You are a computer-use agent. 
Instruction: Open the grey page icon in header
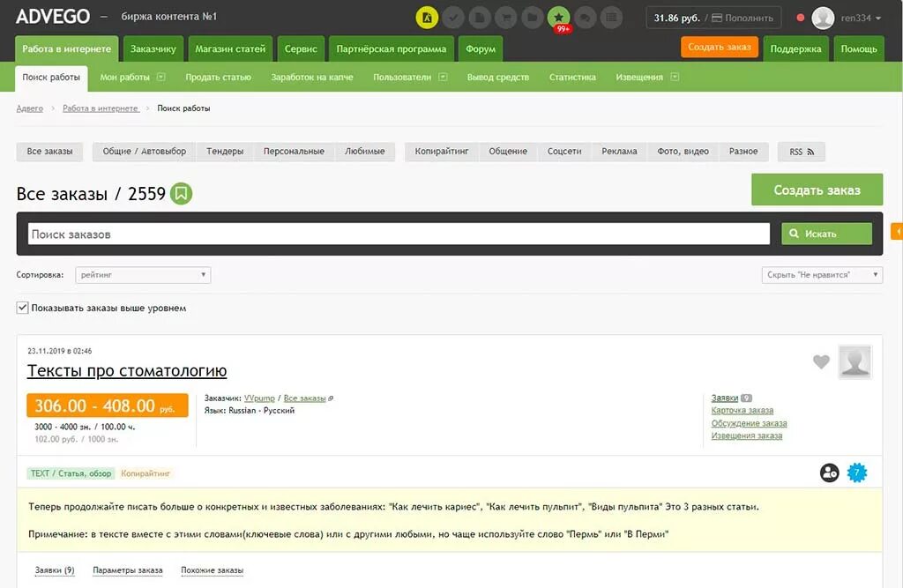(480, 18)
